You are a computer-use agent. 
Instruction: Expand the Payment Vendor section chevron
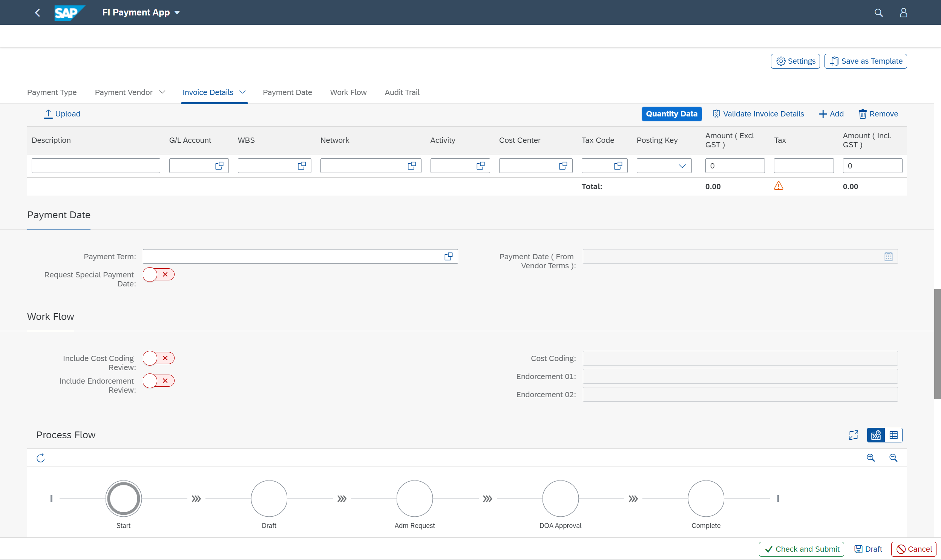pyautogui.click(x=162, y=92)
